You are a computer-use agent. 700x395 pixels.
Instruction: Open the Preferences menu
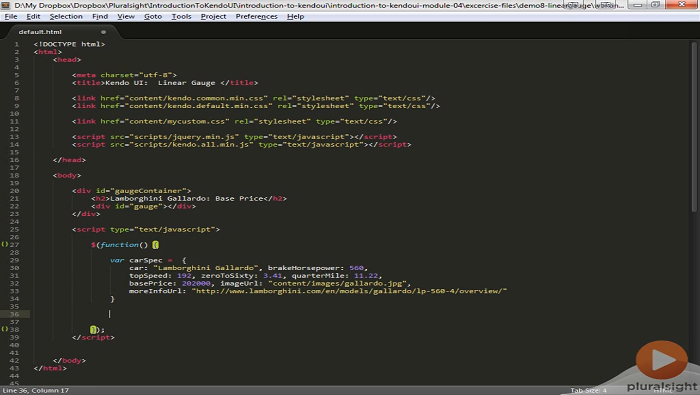tap(256, 17)
